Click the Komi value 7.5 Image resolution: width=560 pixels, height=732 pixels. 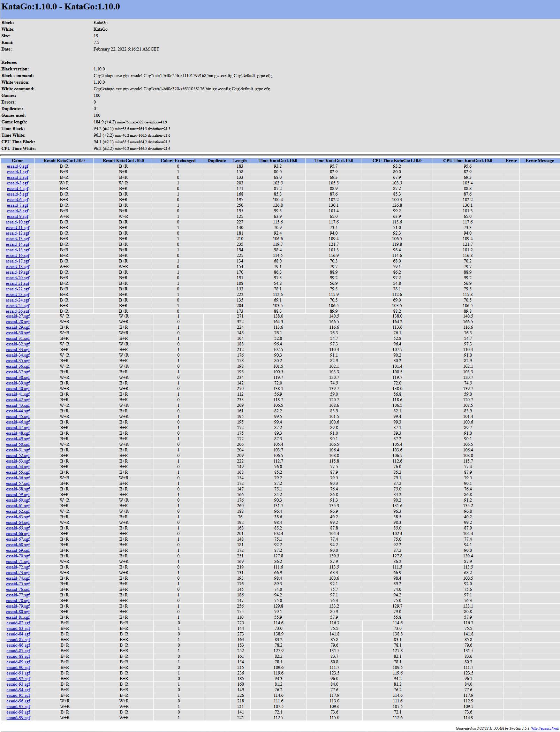pyautogui.click(x=96, y=43)
